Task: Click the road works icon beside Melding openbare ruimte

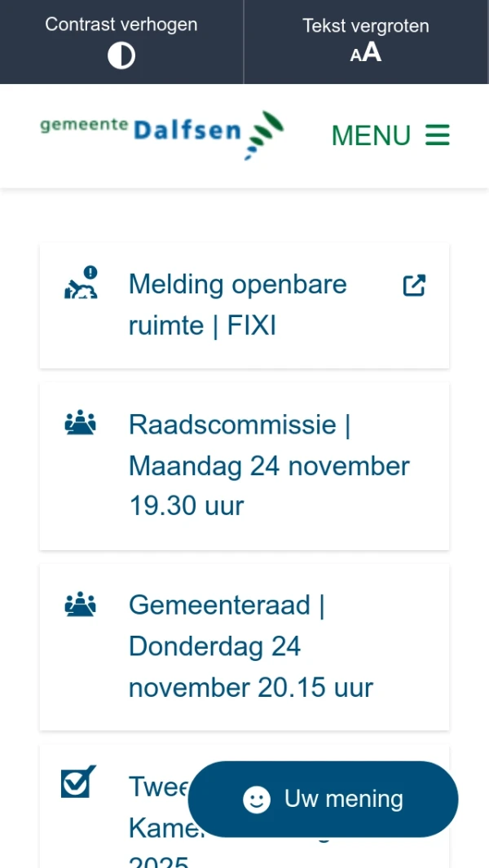Action: click(81, 284)
